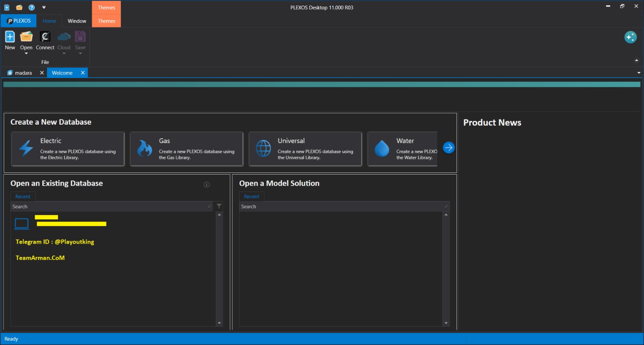Click the "Open a Model Solution" heading
Viewport: 644px width, 345px height.
click(x=279, y=183)
